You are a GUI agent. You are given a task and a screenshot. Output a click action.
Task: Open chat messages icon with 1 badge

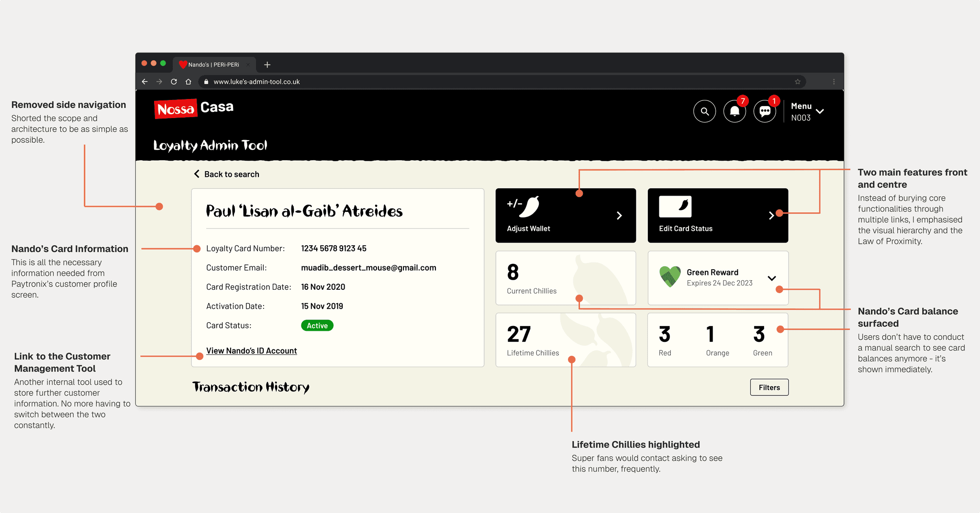765,111
